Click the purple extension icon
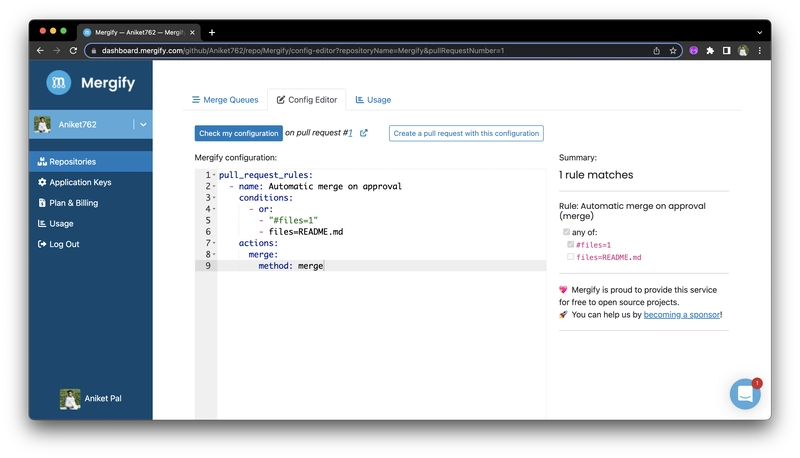Image resolution: width=800 pixels, height=458 pixels. point(693,50)
